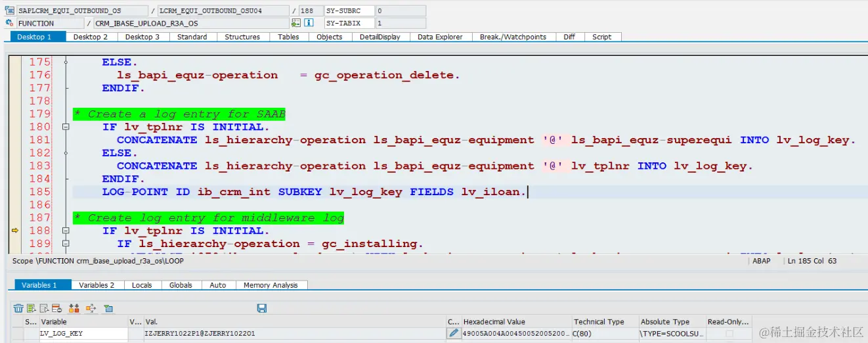Click the yellow execution arrow at line 188
868x343 pixels.
[x=15, y=231]
